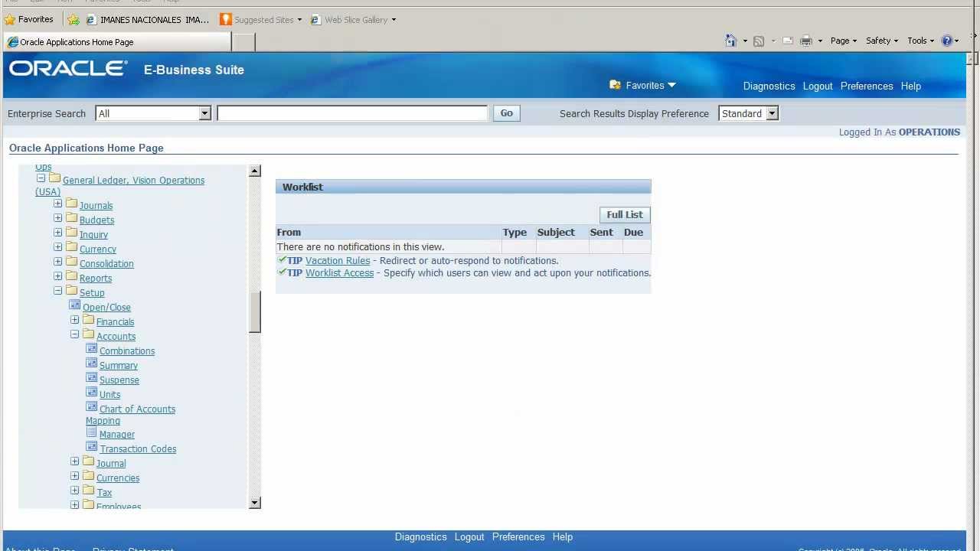
Task: Open the browser Safety menu
Action: coord(882,41)
